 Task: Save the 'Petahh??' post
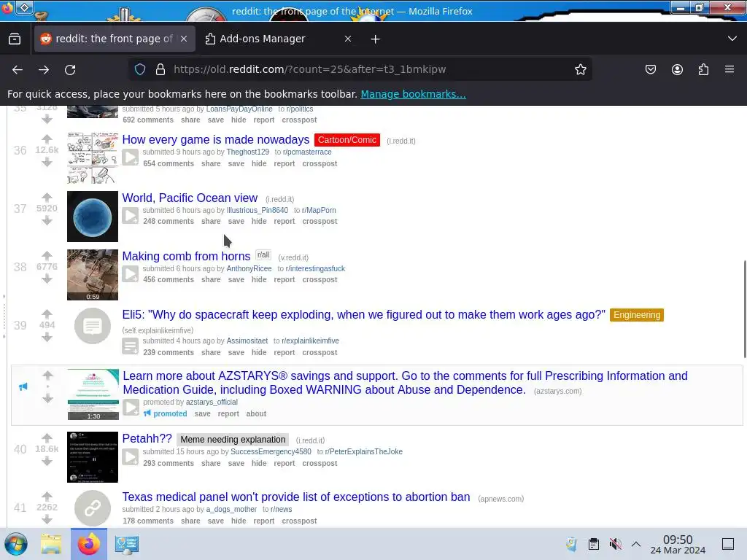pyautogui.click(x=236, y=463)
